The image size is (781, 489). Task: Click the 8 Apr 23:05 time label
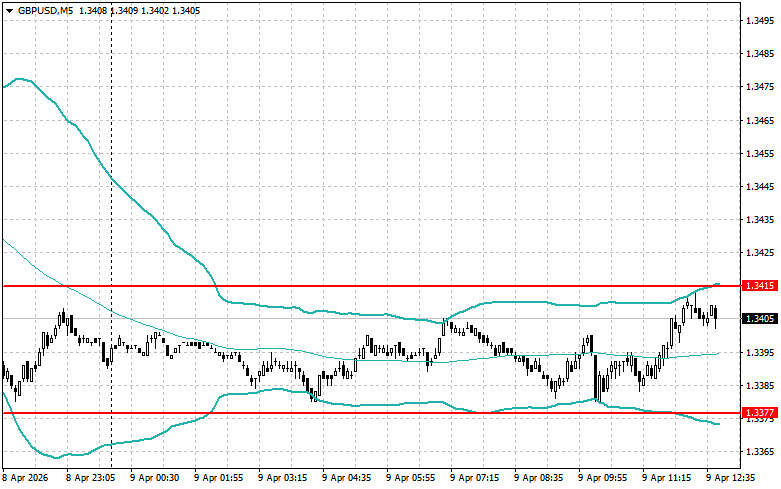tap(90, 478)
